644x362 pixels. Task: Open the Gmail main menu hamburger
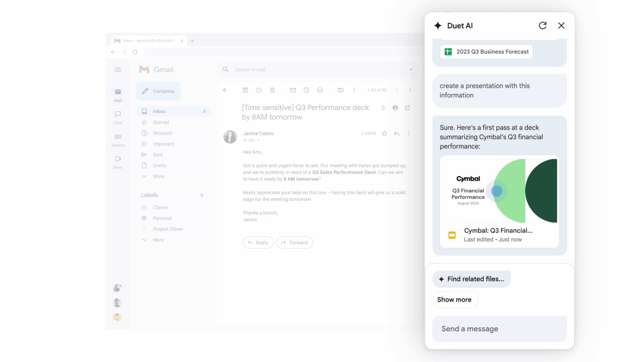(118, 70)
